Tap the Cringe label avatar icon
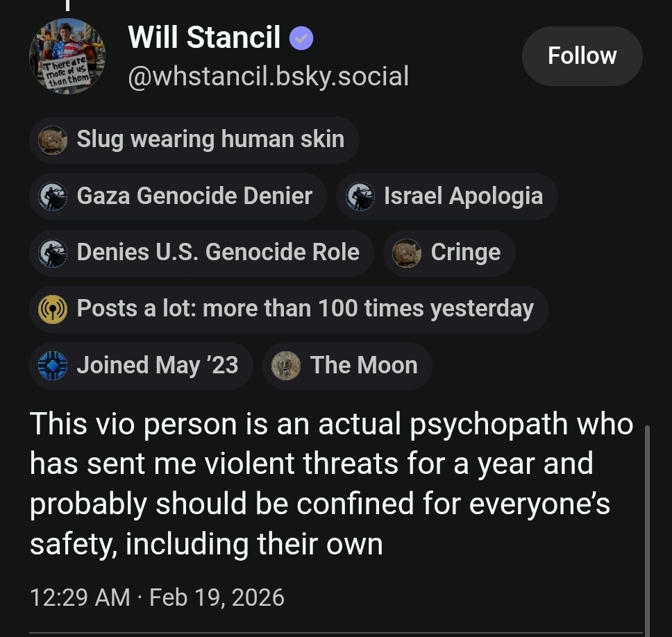This screenshot has height=637, width=672. [408, 253]
